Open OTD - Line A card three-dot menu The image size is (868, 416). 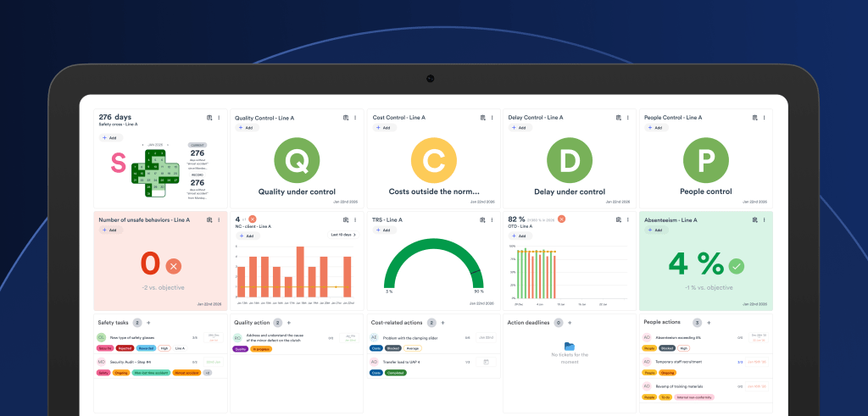coord(628,219)
